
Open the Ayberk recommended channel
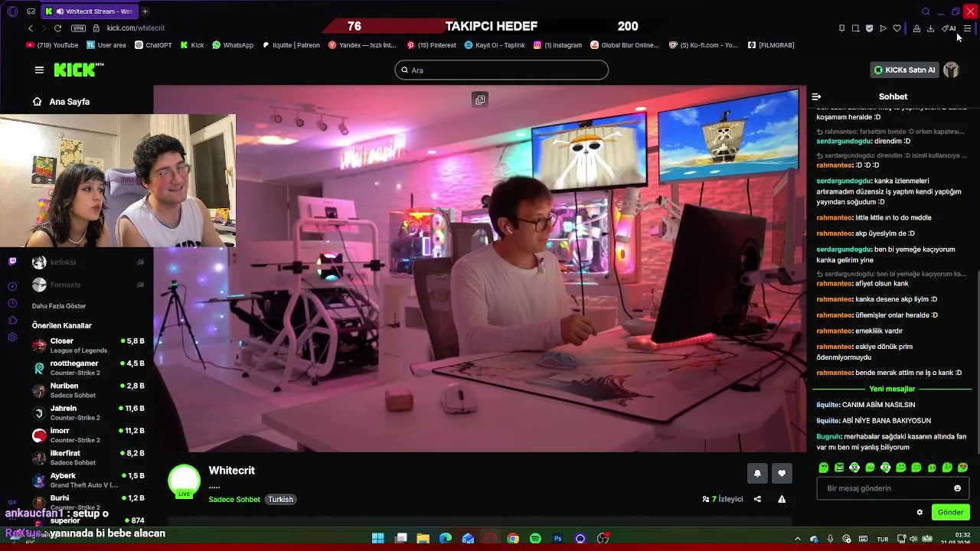click(88, 480)
